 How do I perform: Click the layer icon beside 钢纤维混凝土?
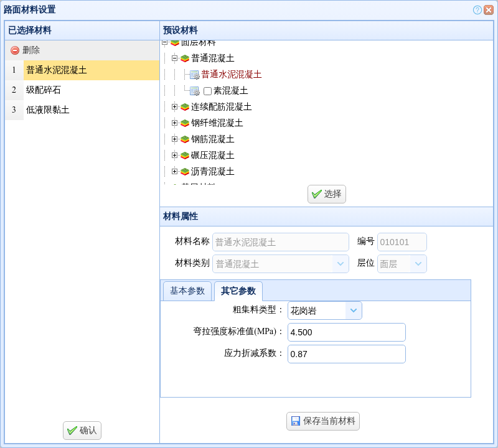pos(185,123)
